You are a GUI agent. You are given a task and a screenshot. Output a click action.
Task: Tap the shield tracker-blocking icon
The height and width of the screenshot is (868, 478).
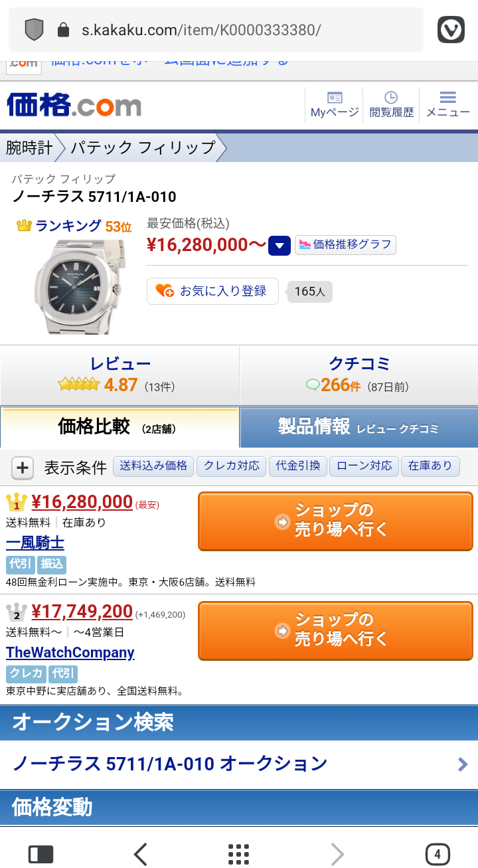[34, 30]
